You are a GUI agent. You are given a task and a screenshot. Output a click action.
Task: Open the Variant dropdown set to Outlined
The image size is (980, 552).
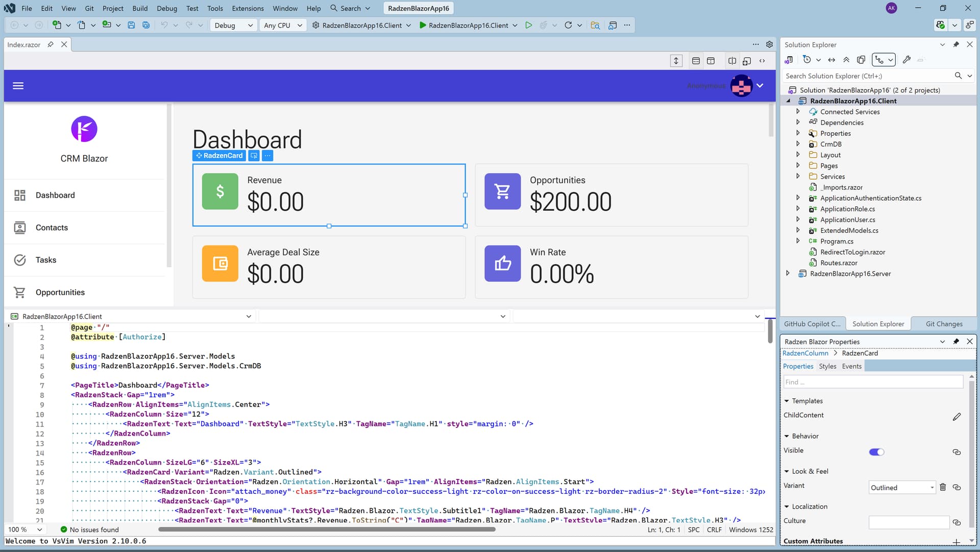coord(902,488)
